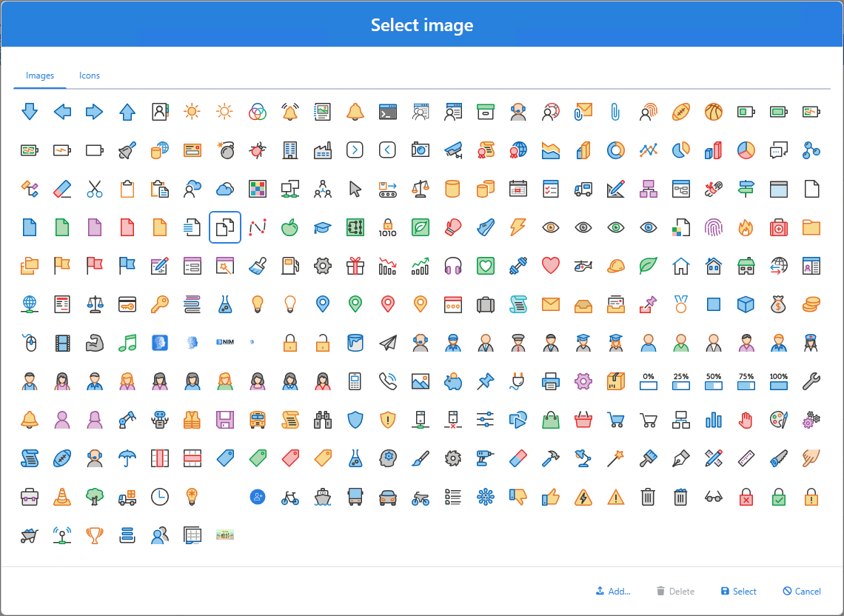Select the helicopter image
This screenshot has height=616, width=844.
tap(583, 266)
